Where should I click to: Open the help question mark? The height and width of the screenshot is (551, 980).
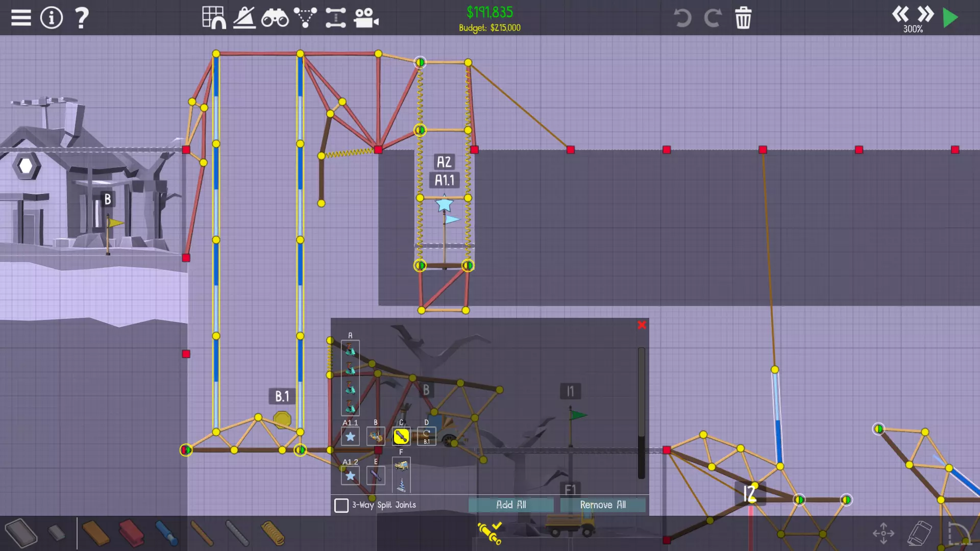click(x=82, y=18)
